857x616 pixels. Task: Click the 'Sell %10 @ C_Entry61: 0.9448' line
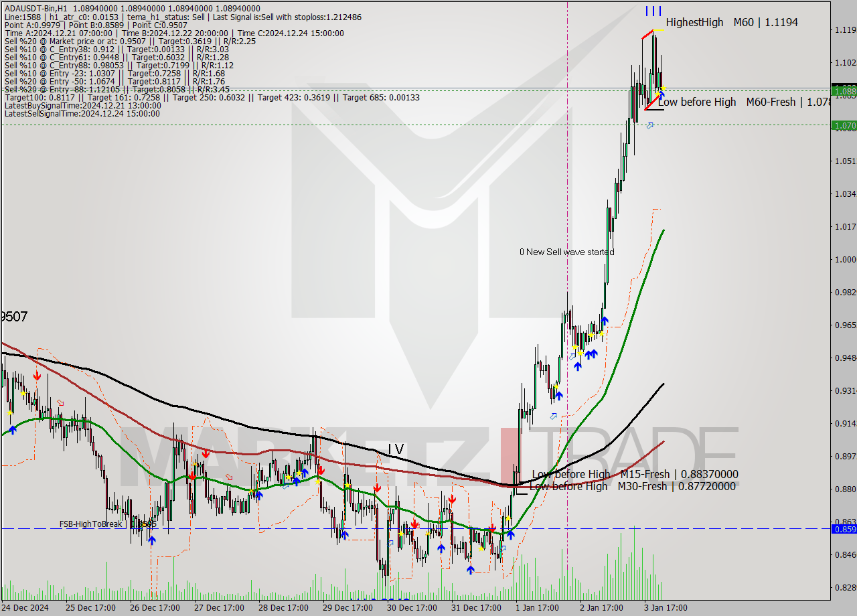pos(116,57)
